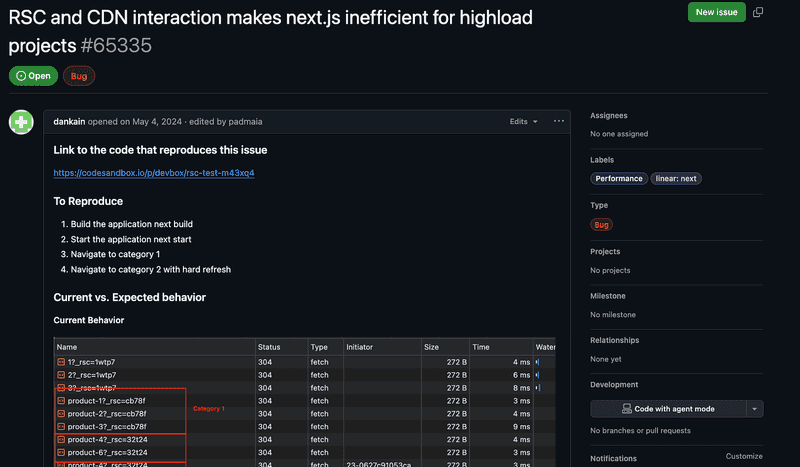Click the Projects sidebar heading
This screenshot has height=467, width=800.
click(x=605, y=252)
